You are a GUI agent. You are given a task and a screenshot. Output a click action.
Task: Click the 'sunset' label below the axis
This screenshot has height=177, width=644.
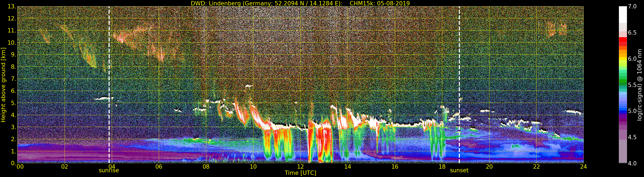click(459, 171)
